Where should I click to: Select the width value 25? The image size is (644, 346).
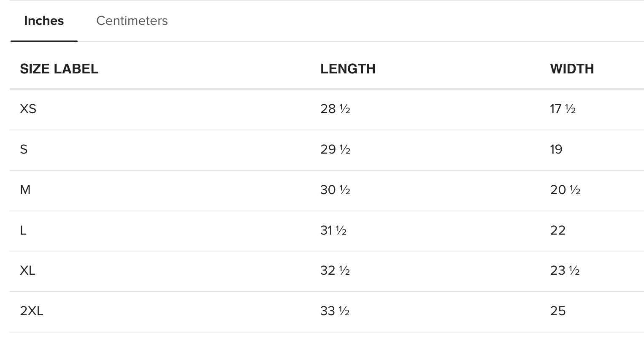[x=557, y=311]
